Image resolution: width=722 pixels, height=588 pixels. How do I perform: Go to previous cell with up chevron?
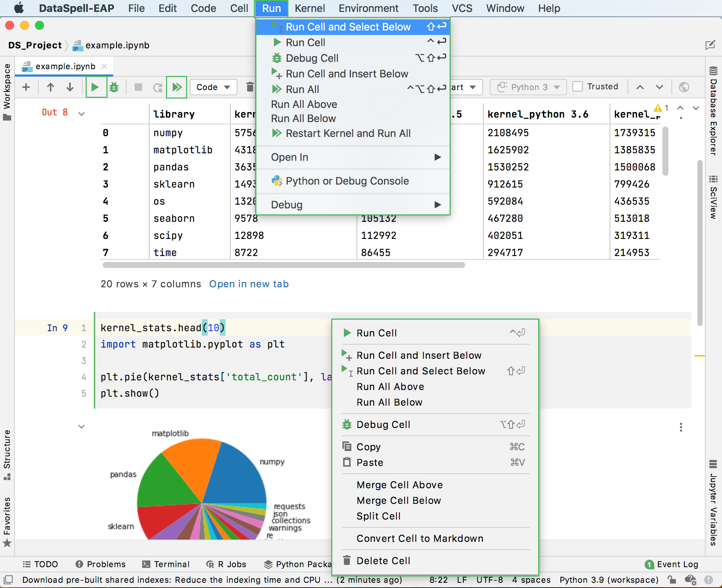pyautogui.click(x=640, y=87)
